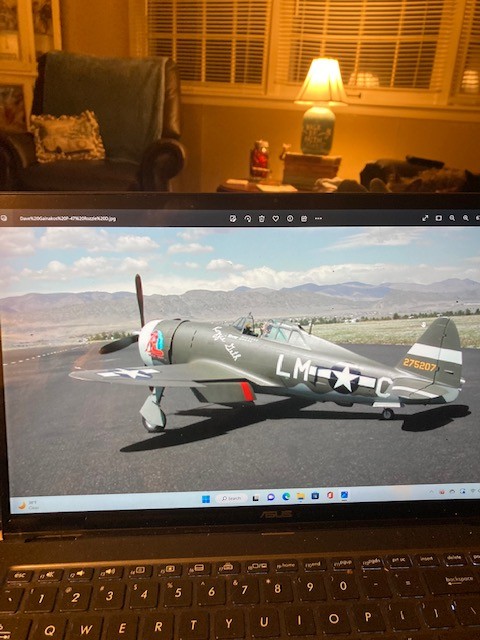The image size is (480, 640).
Task: Toggle the fit-to-window view icon
Action: 438,218
